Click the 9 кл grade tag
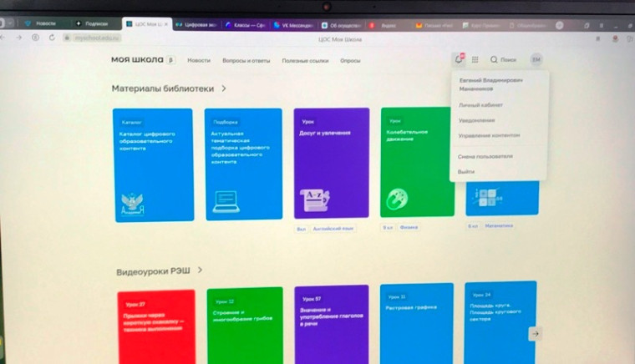The image size is (635, 364). click(x=388, y=228)
